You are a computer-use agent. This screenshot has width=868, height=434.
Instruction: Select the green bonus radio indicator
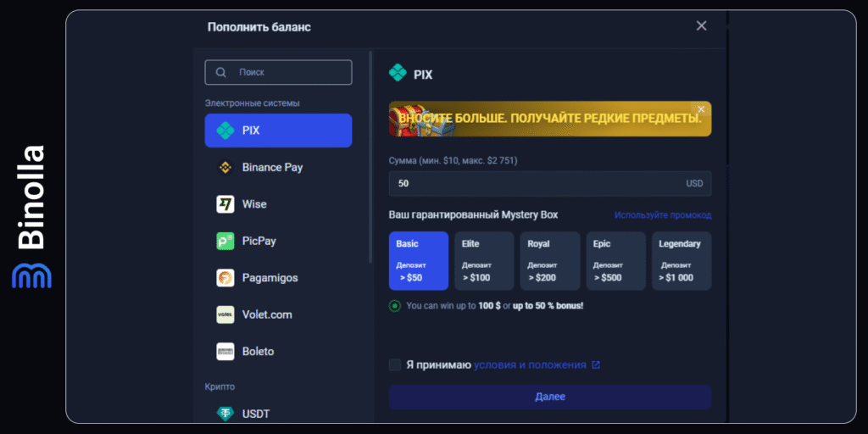pyautogui.click(x=395, y=306)
